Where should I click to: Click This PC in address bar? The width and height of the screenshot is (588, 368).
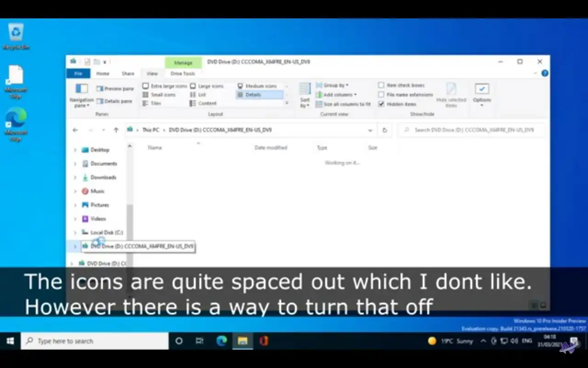150,130
